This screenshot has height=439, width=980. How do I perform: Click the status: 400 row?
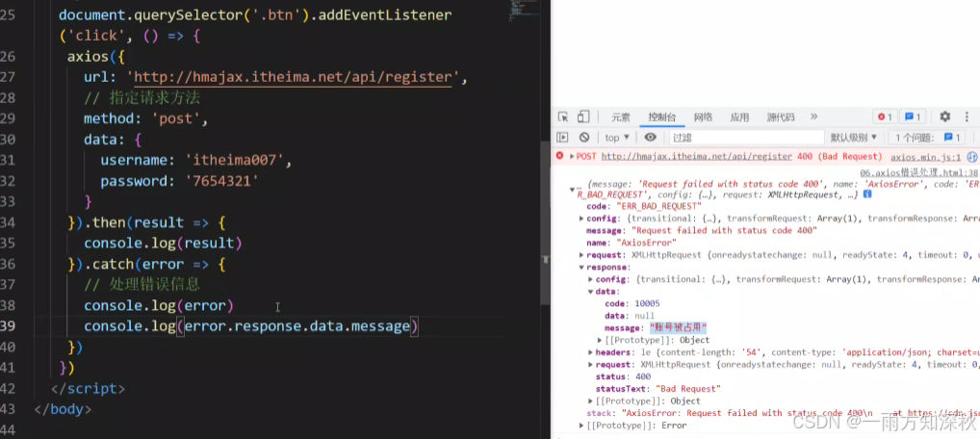[x=623, y=376]
